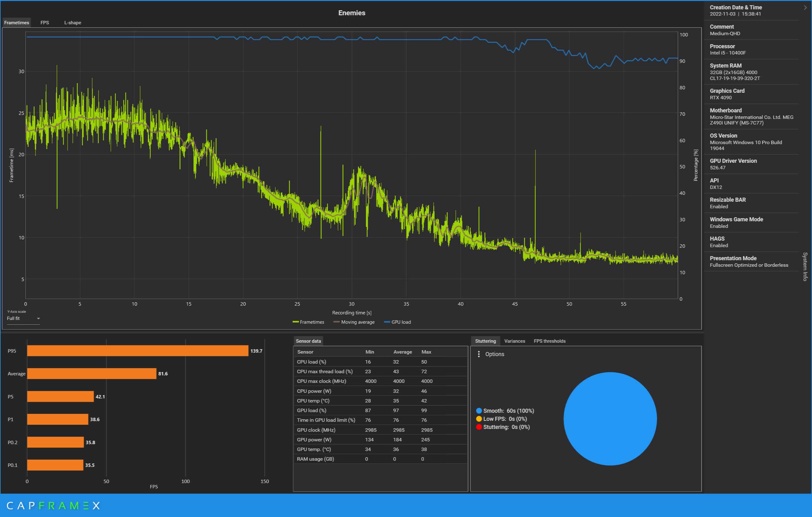812x517 pixels.
Task: Click the red Stuttering legend dot
Action: (479, 427)
